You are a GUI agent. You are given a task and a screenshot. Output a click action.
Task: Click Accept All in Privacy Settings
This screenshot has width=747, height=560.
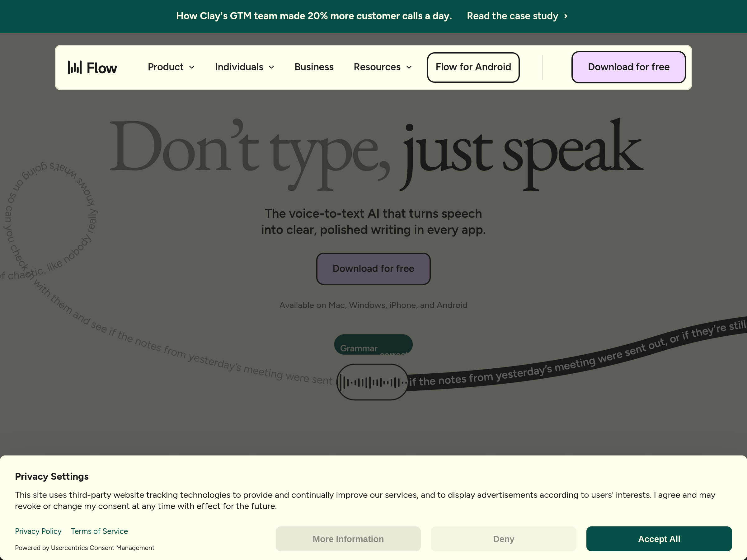pos(659,539)
